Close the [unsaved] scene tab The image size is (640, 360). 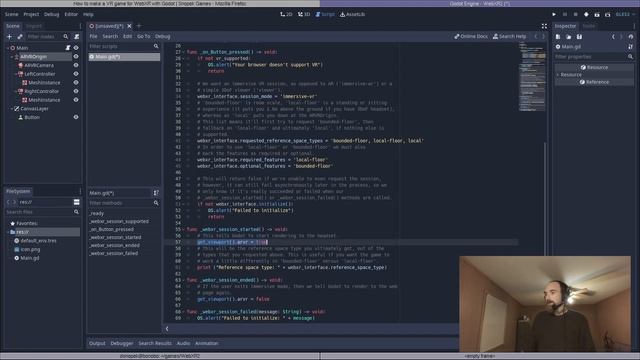click(x=129, y=26)
